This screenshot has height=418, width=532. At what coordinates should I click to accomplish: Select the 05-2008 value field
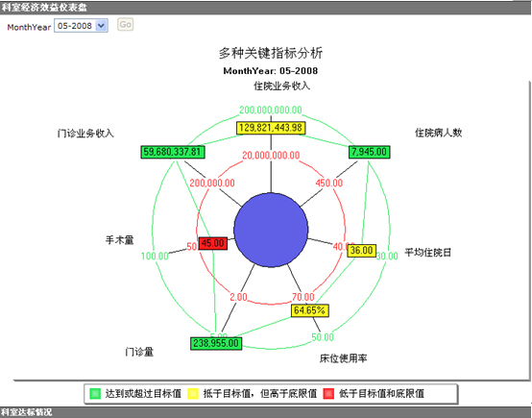[x=81, y=26]
